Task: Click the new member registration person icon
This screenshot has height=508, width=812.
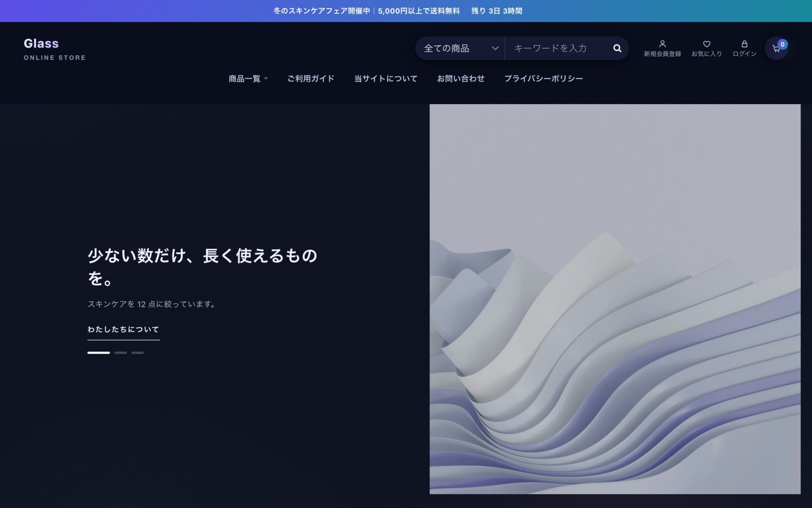Action: point(662,44)
